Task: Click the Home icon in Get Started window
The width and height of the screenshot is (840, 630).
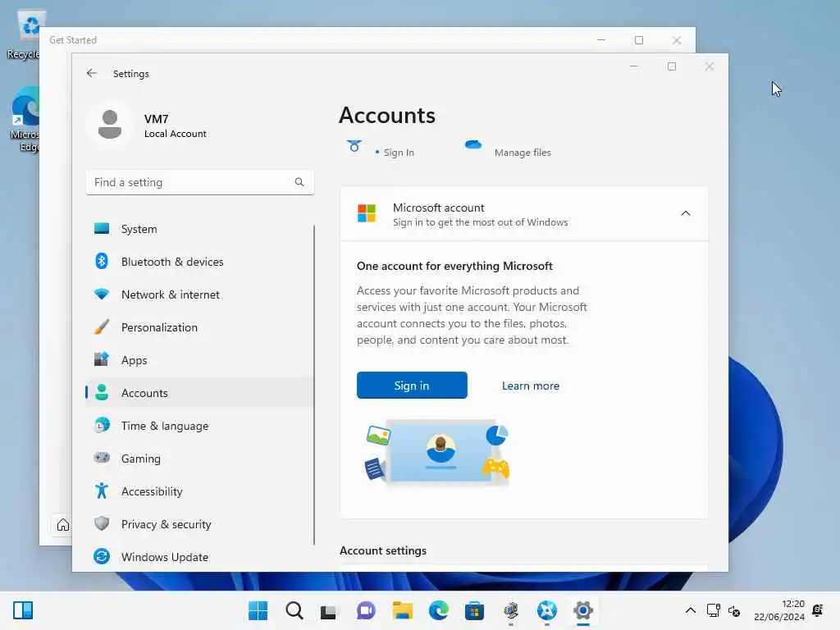Action: pyautogui.click(x=63, y=525)
